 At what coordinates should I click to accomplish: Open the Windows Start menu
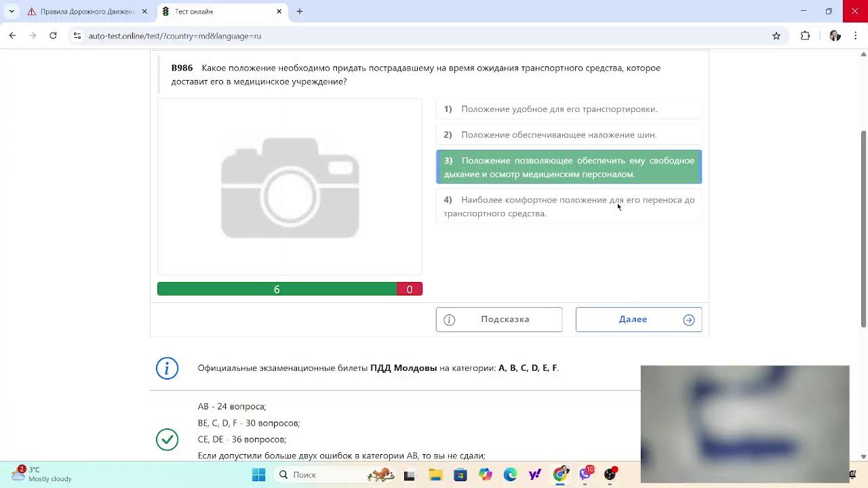pos(259,475)
